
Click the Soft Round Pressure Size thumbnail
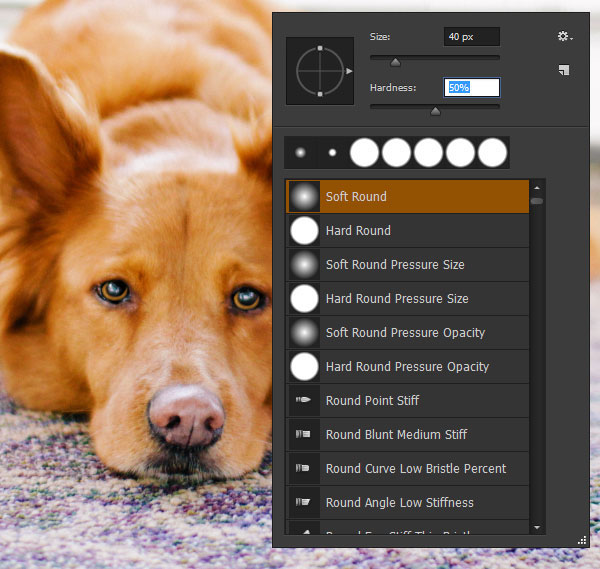[304, 265]
